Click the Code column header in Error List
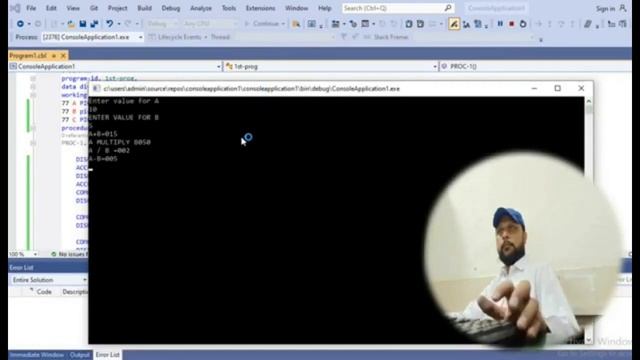The width and height of the screenshot is (640, 360). 44,292
